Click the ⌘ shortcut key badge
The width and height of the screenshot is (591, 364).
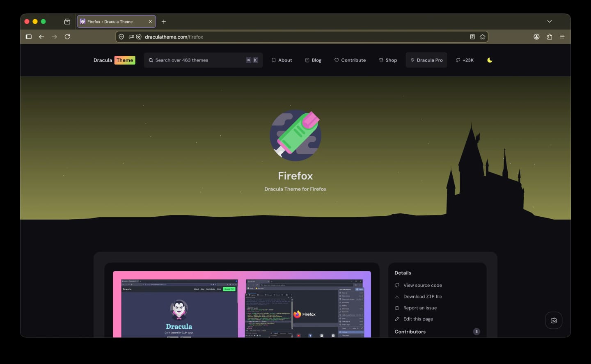249,60
